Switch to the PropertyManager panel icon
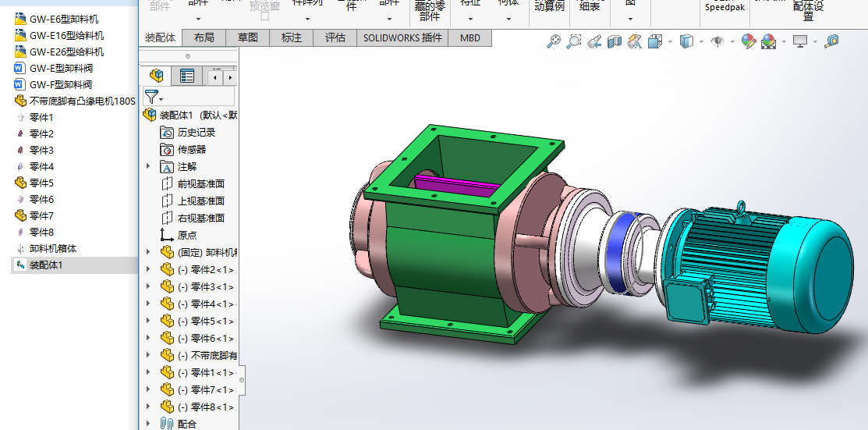 click(x=187, y=76)
